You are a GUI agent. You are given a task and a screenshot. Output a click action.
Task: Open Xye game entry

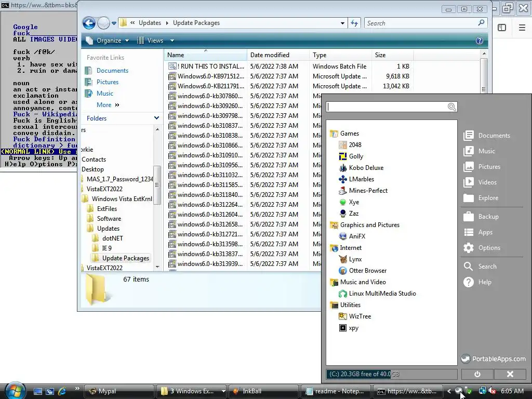[349, 202]
